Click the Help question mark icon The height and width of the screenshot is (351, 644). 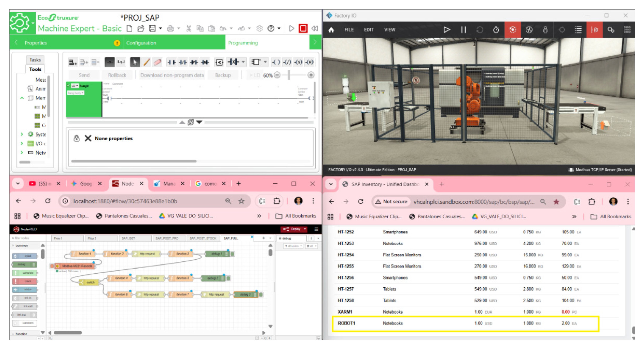pos(271,29)
